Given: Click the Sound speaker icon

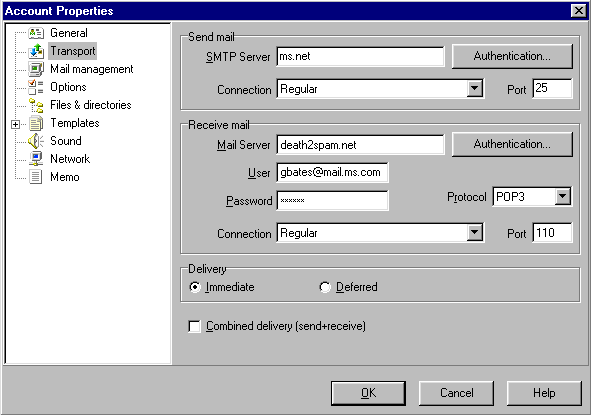Looking at the screenshot, I should 36,141.
